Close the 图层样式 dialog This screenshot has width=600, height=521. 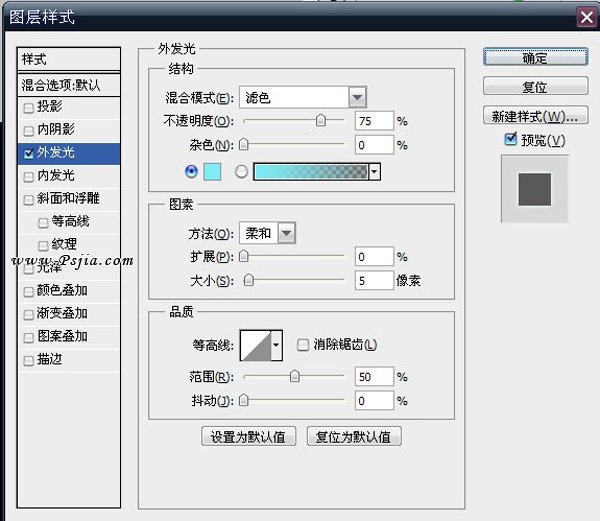pos(587,17)
